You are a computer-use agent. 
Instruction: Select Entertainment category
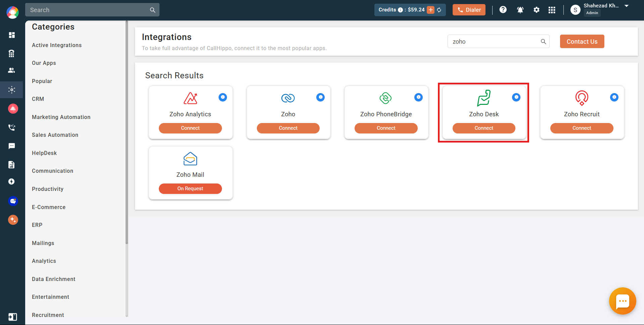point(50,297)
